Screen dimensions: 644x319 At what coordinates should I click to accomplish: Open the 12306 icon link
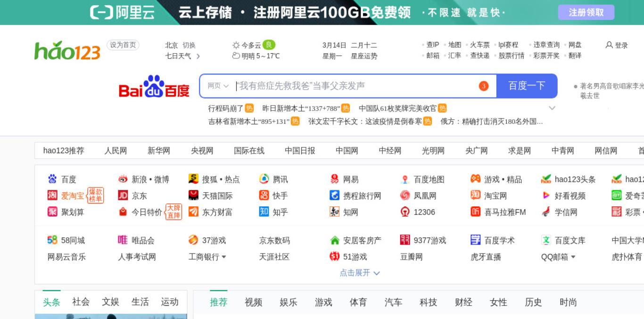click(418, 212)
